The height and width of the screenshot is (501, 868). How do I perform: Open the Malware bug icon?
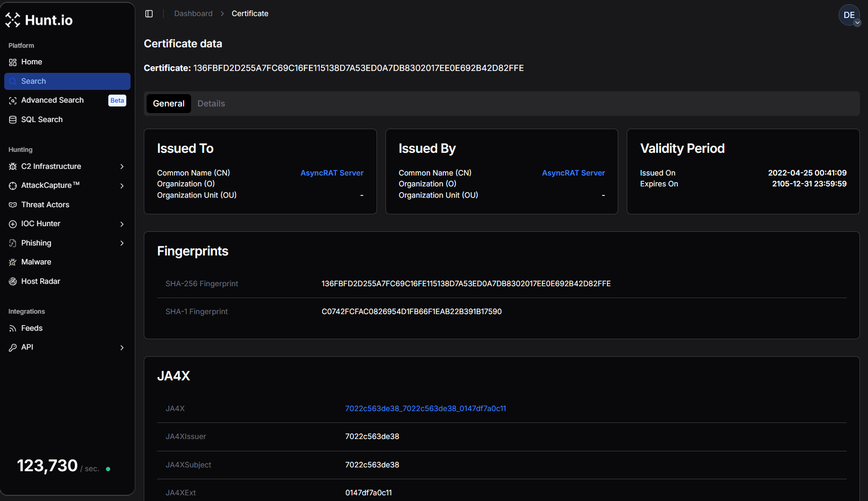click(13, 262)
